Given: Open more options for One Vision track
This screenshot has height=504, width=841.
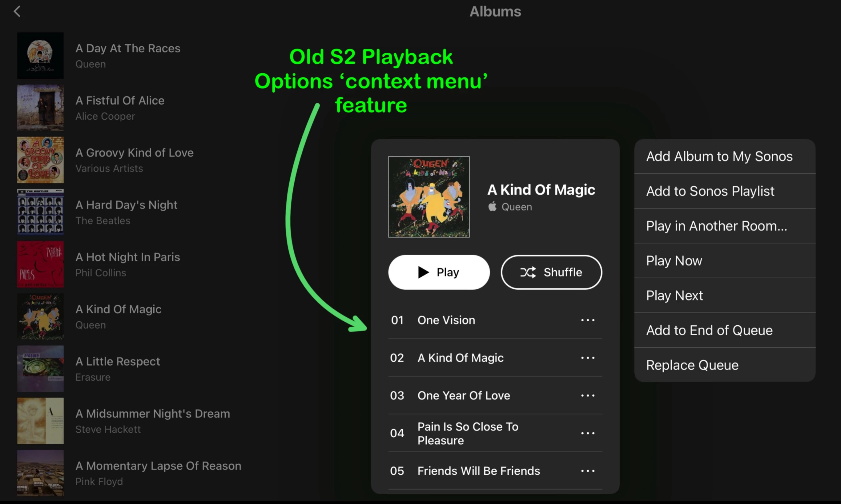Looking at the screenshot, I should [x=587, y=320].
